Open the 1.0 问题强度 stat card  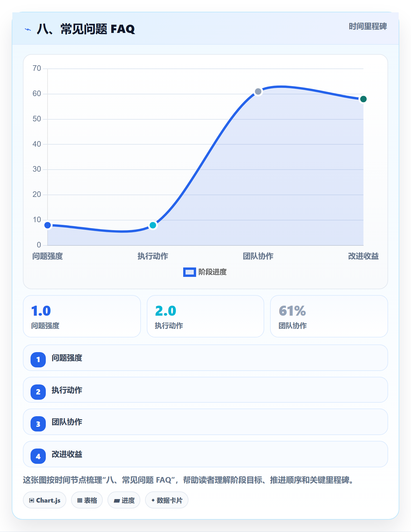[82, 316]
